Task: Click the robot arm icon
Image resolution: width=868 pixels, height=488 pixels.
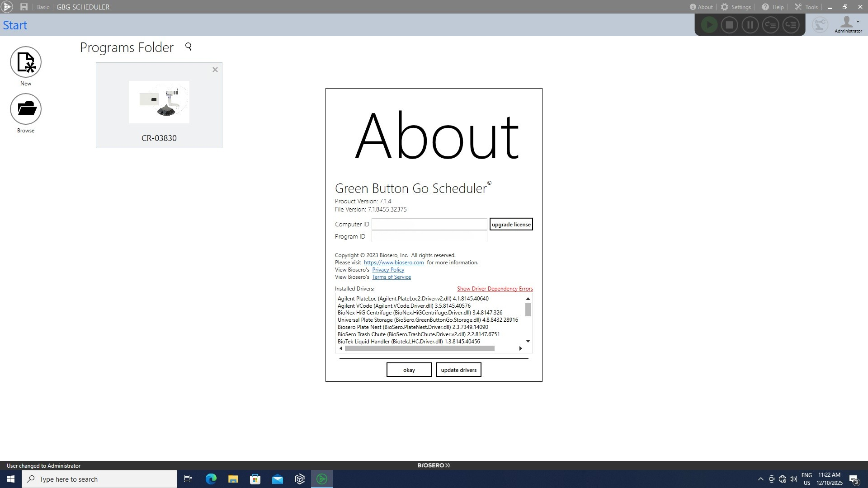Action: coord(820,25)
